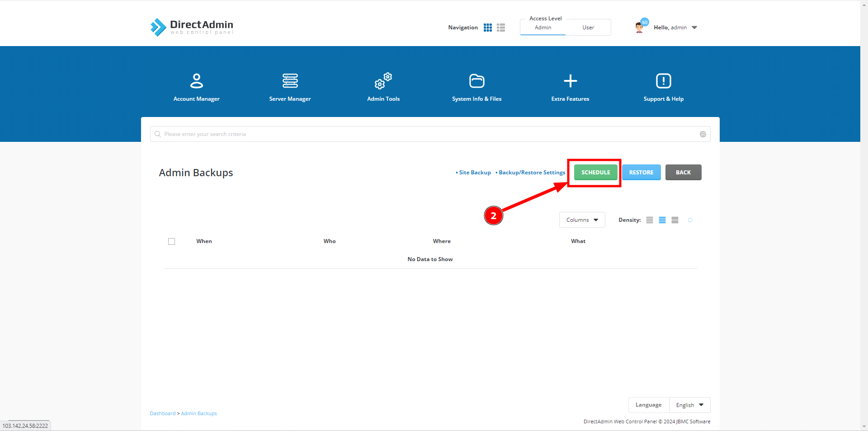Open the English language dropdown

coord(689,405)
